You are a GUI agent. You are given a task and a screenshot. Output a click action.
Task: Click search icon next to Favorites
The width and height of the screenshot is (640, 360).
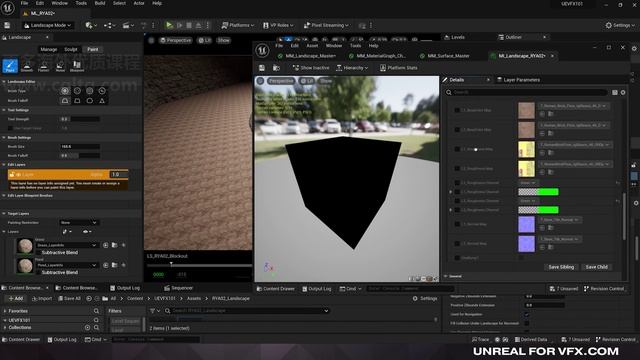point(96,311)
